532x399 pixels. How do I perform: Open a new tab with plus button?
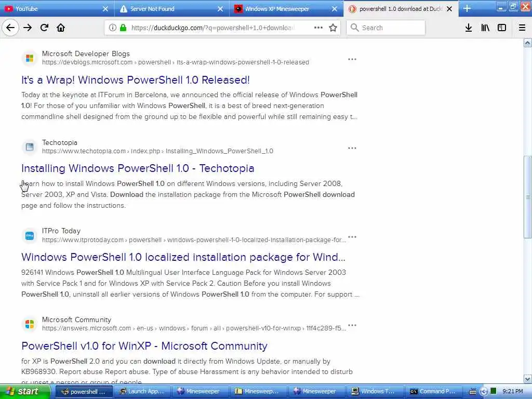coord(467,8)
